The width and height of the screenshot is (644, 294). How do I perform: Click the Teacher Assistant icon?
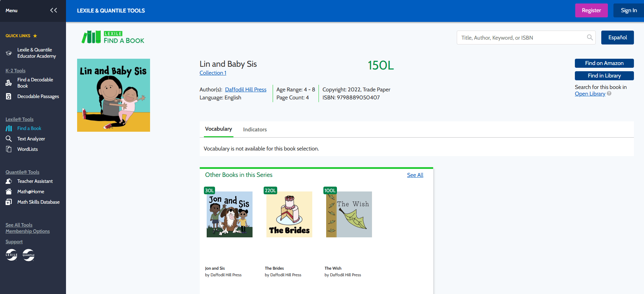pos(9,181)
